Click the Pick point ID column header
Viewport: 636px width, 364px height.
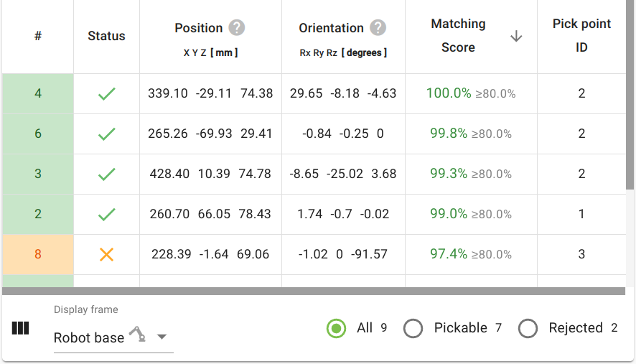tap(581, 35)
